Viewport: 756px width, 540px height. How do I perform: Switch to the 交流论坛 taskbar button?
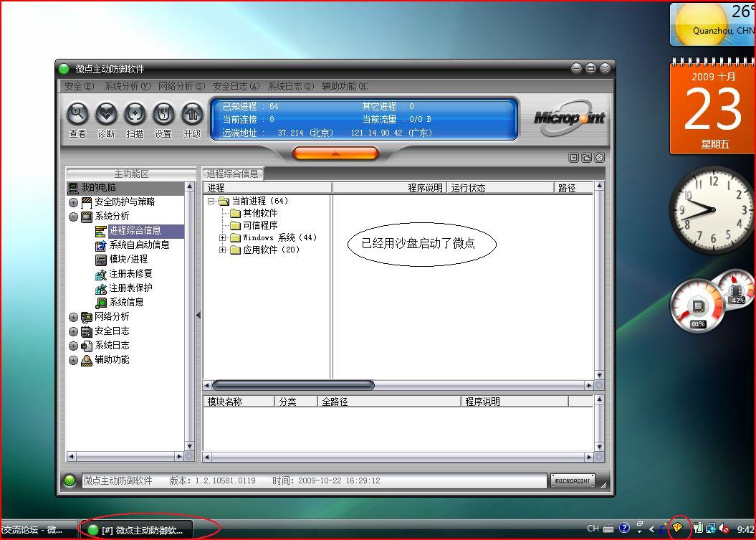38,530
